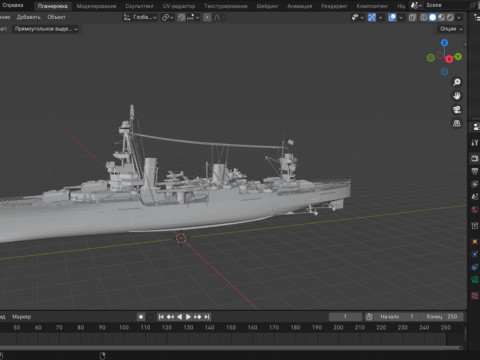
Task: Expand the viewport sidebar arrow
Action: pos(465,44)
